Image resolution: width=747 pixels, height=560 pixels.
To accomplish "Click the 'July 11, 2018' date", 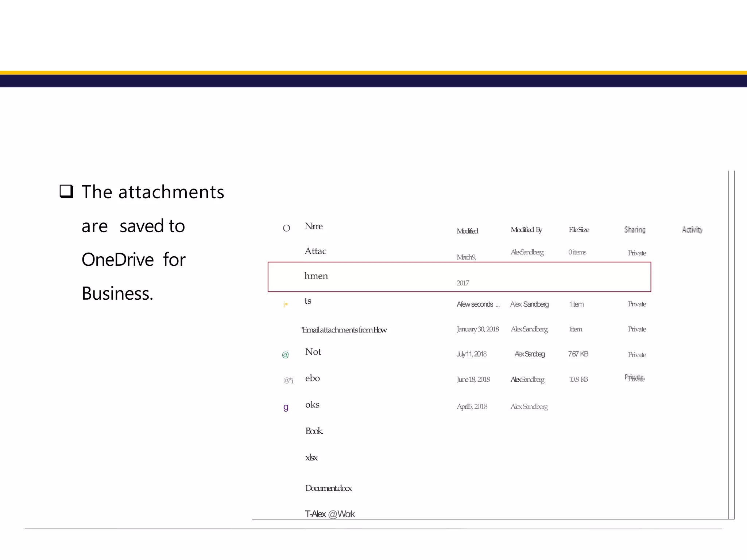I will pyautogui.click(x=472, y=354).
